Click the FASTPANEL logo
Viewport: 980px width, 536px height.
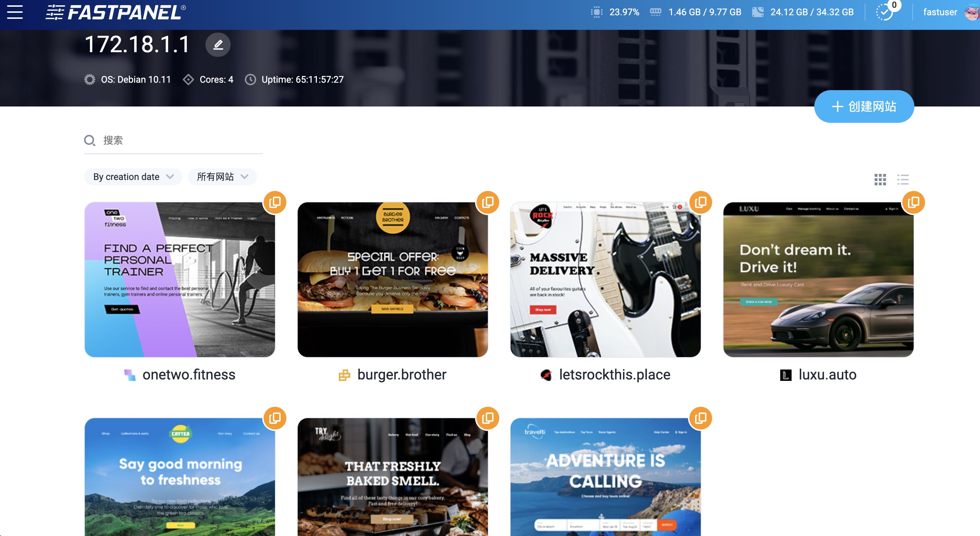point(116,12)
